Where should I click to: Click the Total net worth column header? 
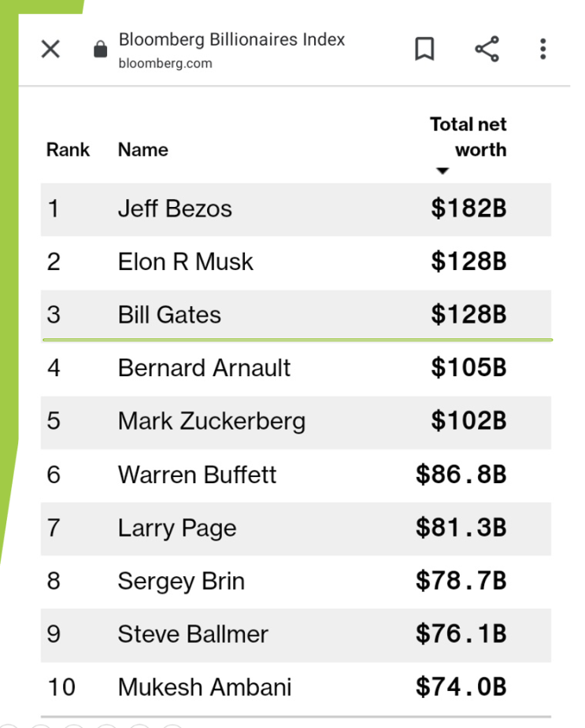[x=468, y=137]
